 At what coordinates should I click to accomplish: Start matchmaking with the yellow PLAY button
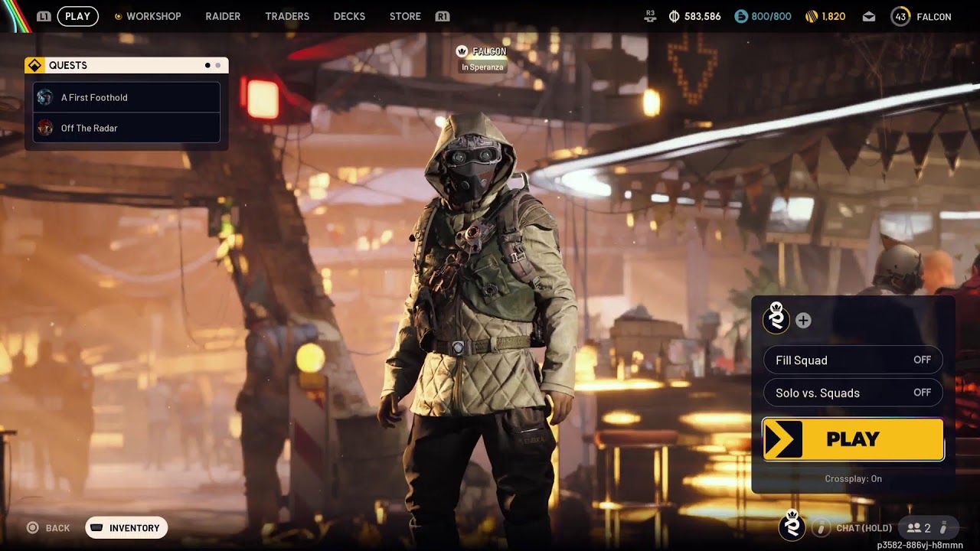853,439
